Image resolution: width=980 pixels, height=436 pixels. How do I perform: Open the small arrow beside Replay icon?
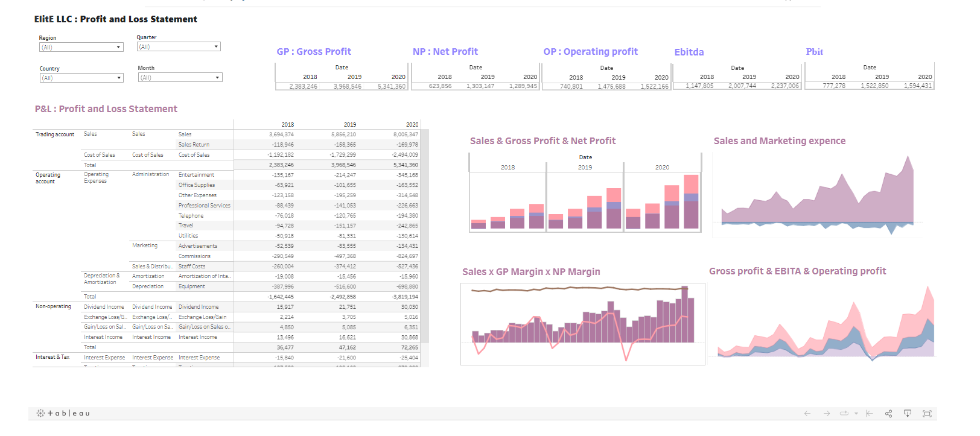856,414
